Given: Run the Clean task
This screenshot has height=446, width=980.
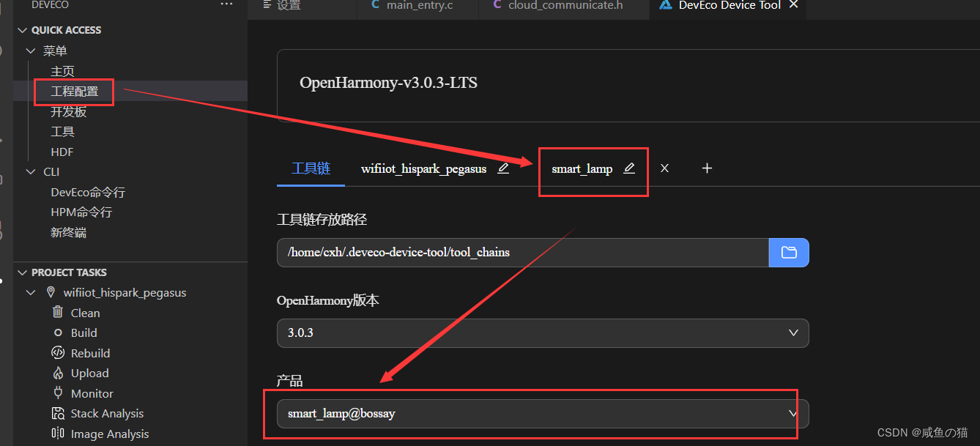Looking at the screenshot, I should tap(85, 313).
